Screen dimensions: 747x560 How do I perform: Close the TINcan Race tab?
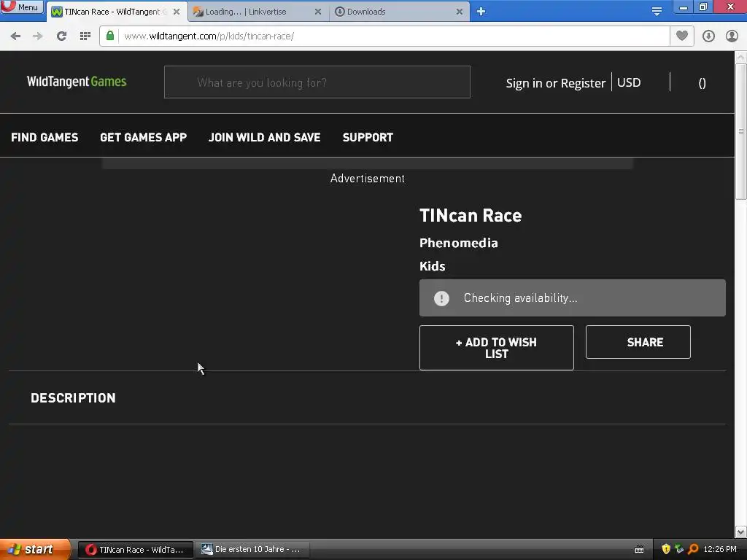coord(177,12)
